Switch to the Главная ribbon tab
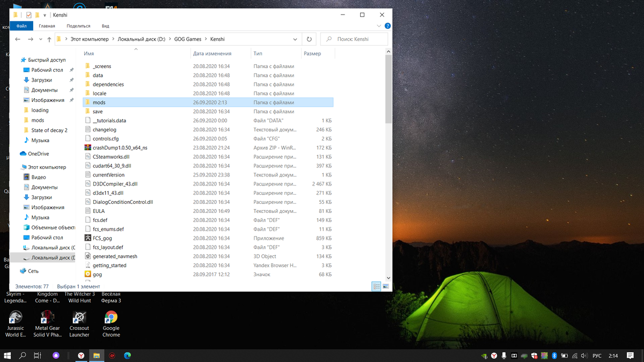The height and width of the screenshot is (362, 644). coord(47,26)
